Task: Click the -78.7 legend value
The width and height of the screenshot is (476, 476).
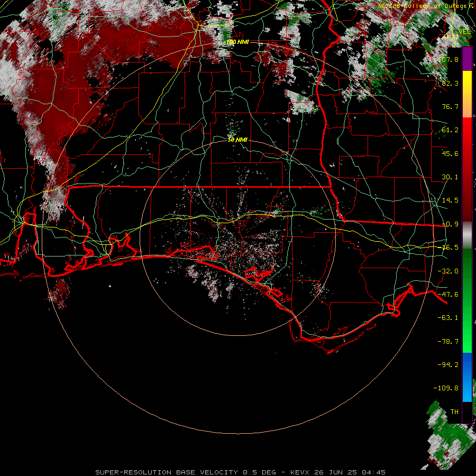Action: [x=448, y=341]
